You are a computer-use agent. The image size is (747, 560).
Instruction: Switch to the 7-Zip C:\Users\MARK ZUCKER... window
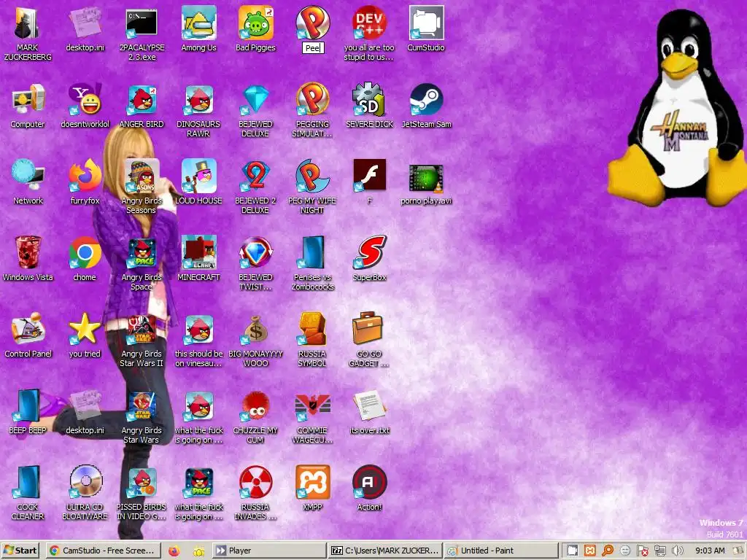[x=385, y=551]
